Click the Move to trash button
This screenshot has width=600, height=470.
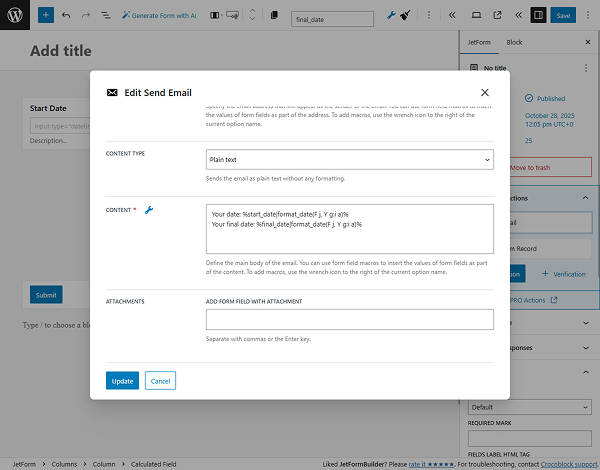point(551,168)
